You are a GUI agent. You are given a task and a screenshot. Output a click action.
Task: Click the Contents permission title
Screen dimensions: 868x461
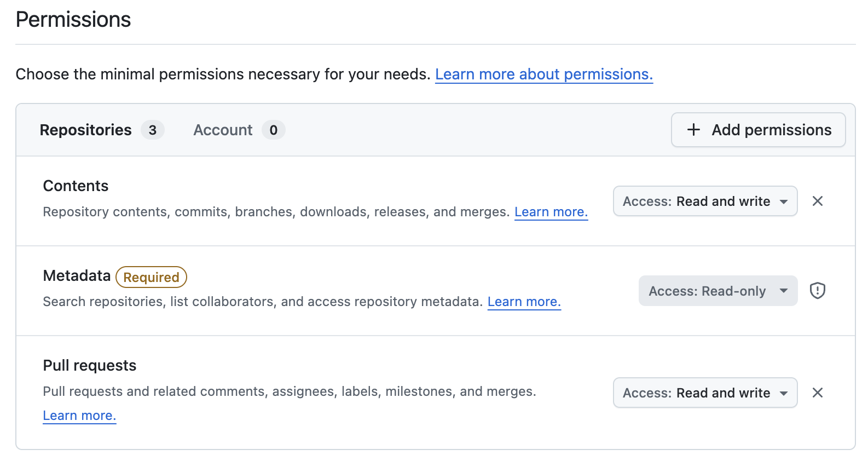[x=76, y=186]
